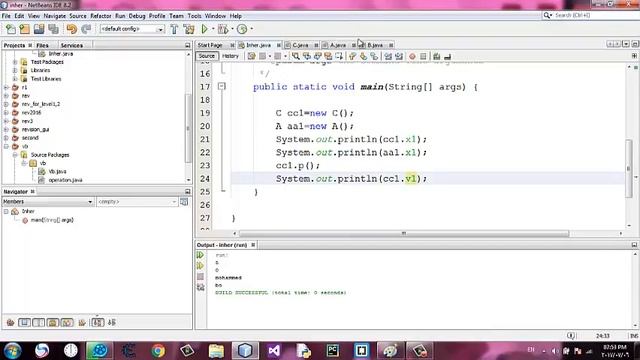Switch to the B.java editor tab
This screenshot has height=360, width=640.
coord(375,45)
